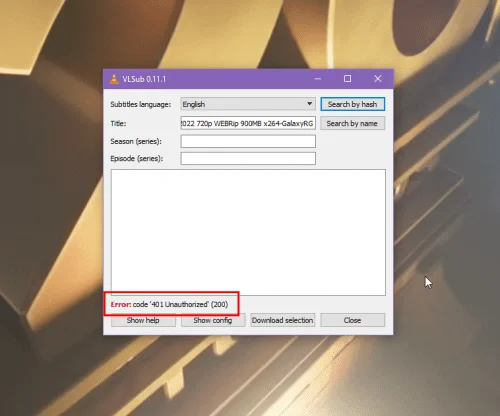Image resolution: width=500 pixels, height=416 pixels.
Task: Focus the Season (series) input field
Action: 248,141
